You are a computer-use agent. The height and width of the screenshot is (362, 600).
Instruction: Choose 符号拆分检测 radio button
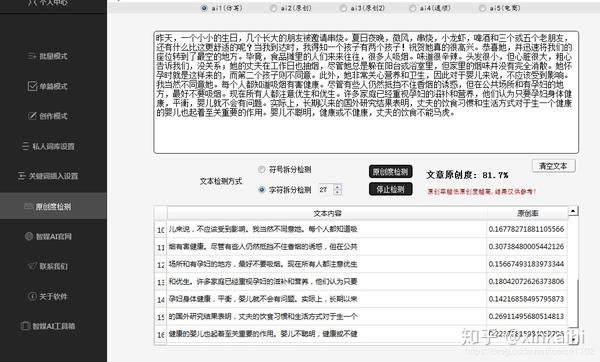pos(261,170)
